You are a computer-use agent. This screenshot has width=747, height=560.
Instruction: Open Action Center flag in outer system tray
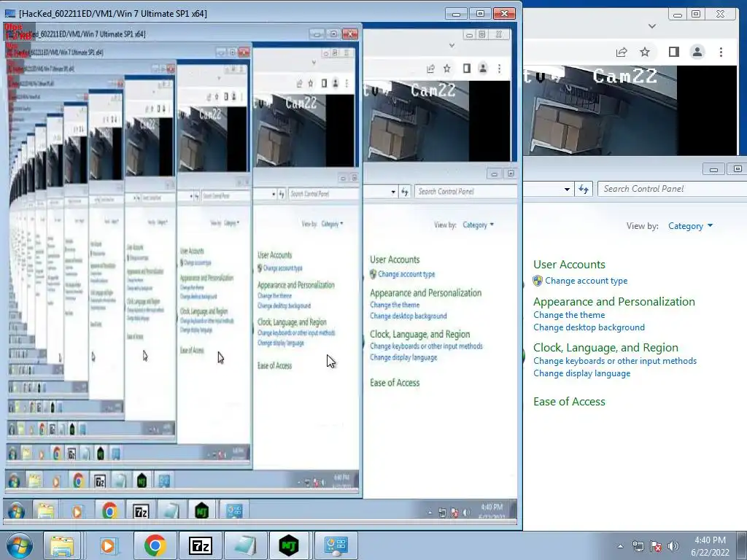point(656,546)
